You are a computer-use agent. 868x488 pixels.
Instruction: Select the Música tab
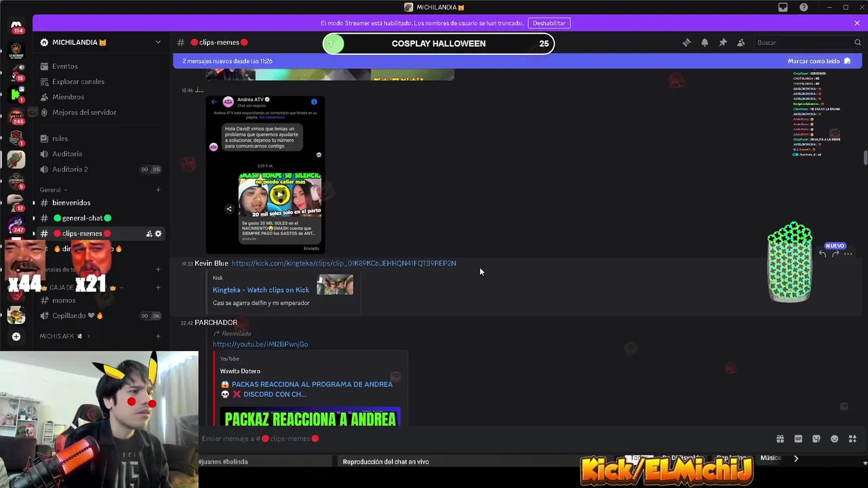[770, 458]
